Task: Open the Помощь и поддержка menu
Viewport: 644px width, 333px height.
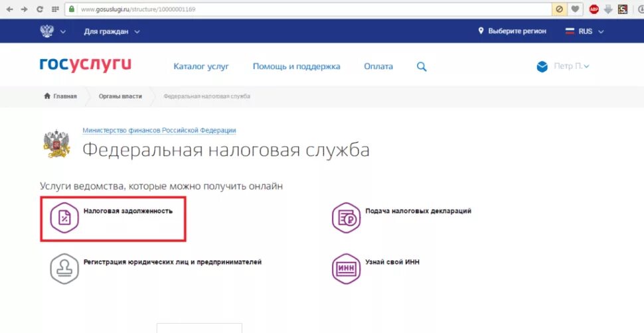Action: (x=296, y=66)
